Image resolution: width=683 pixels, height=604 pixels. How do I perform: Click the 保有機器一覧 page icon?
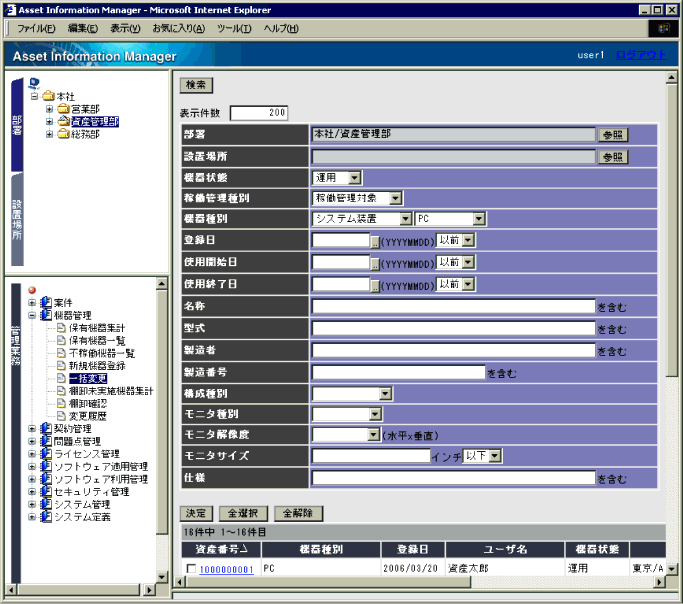pyautogui.click(x=61, y=341)
